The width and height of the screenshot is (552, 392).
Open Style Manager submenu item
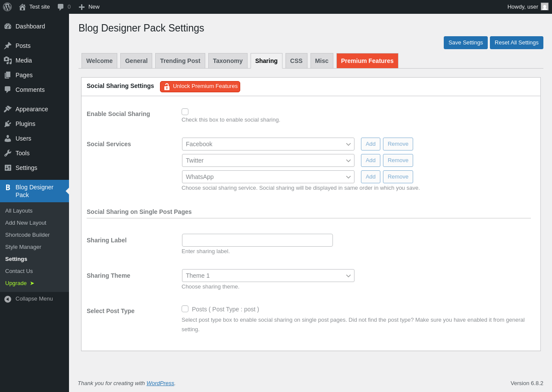23,247
